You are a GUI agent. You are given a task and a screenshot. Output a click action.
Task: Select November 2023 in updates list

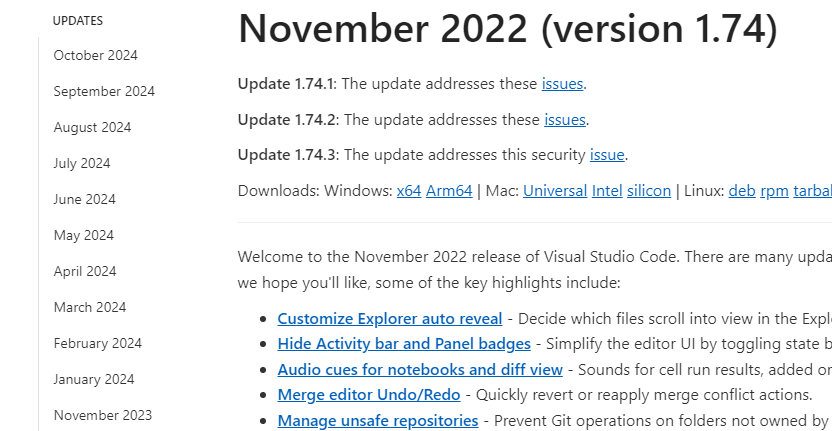103,415
